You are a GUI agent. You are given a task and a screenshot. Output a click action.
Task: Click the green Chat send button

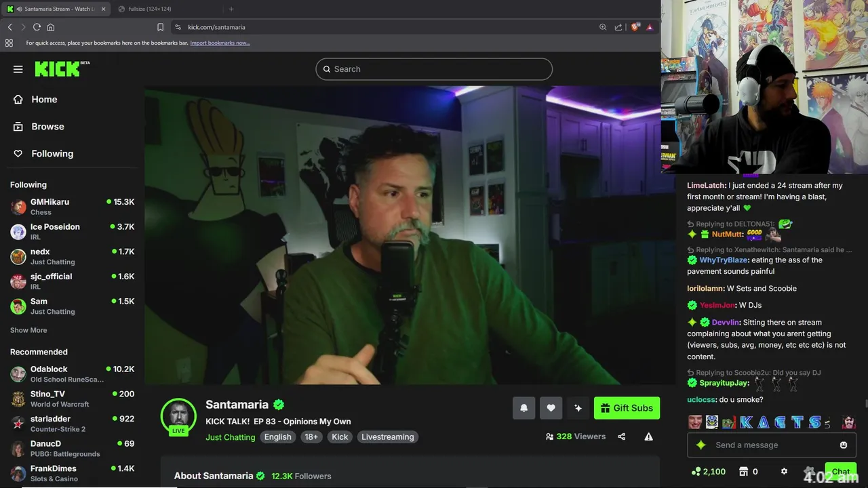[x=841, y=472]
